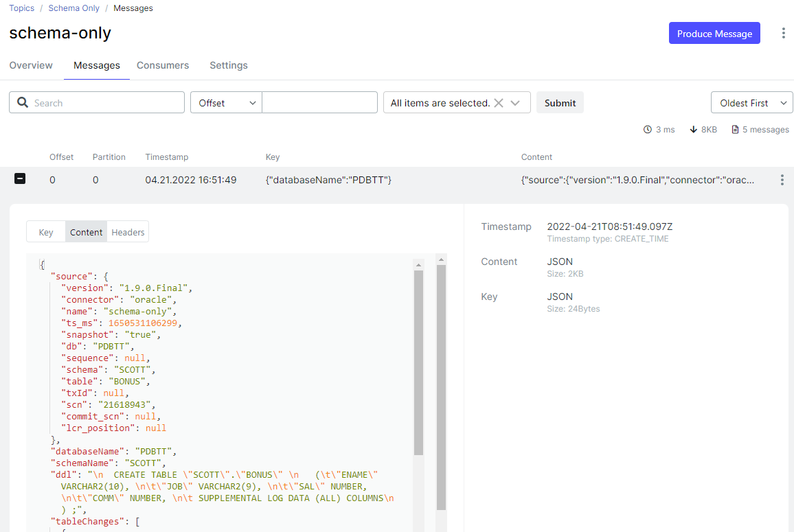The image size is (794, 532).
Task: Click the scroll-up arrow of outer scrollbar
Action: (441, 259)
